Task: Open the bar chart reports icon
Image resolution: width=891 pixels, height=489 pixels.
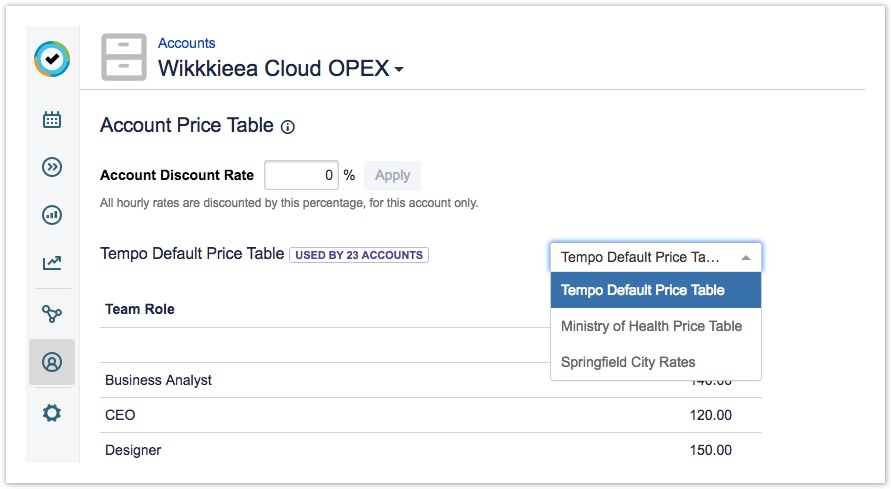Action: tap(52, 215)
